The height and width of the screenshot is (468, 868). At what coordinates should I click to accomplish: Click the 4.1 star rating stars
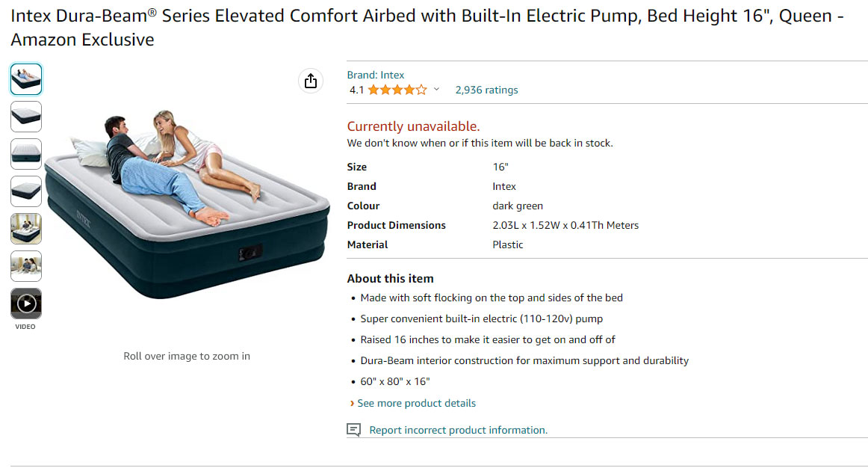tap(397, 90)
